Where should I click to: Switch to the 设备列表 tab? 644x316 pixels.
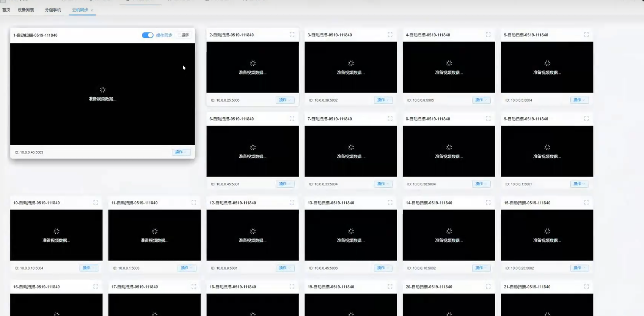(26, 10)
